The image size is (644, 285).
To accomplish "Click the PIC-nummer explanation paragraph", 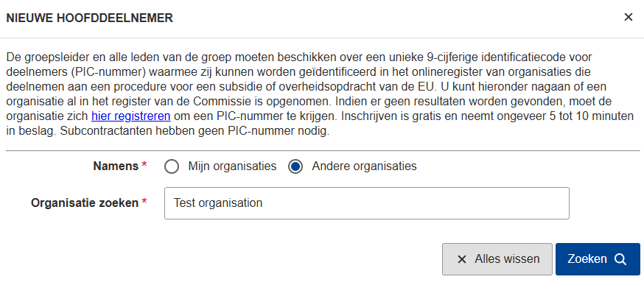I will (x=320, y=94).
